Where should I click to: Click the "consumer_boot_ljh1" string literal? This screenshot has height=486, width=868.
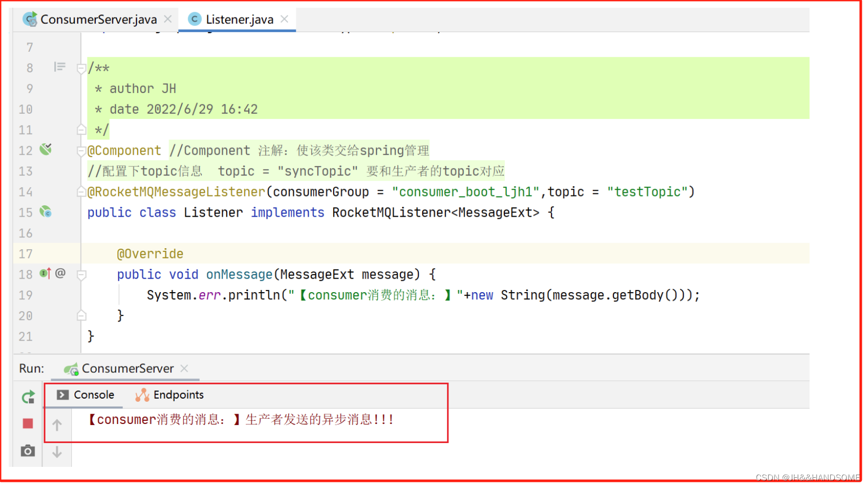pyautogui.click(x=466, y=192)
